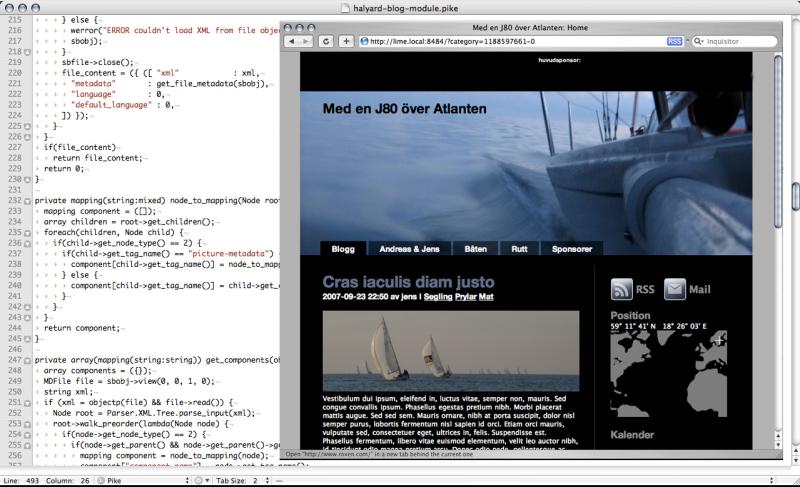Click the Mail envelope icon
The width and height of the screenshot is (800, 487).
pos(675,289)
